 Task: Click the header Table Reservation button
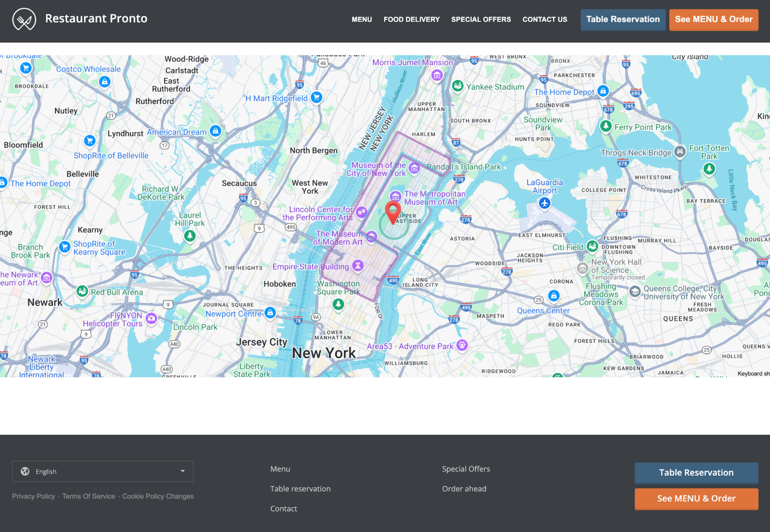[x=623, y=20]
